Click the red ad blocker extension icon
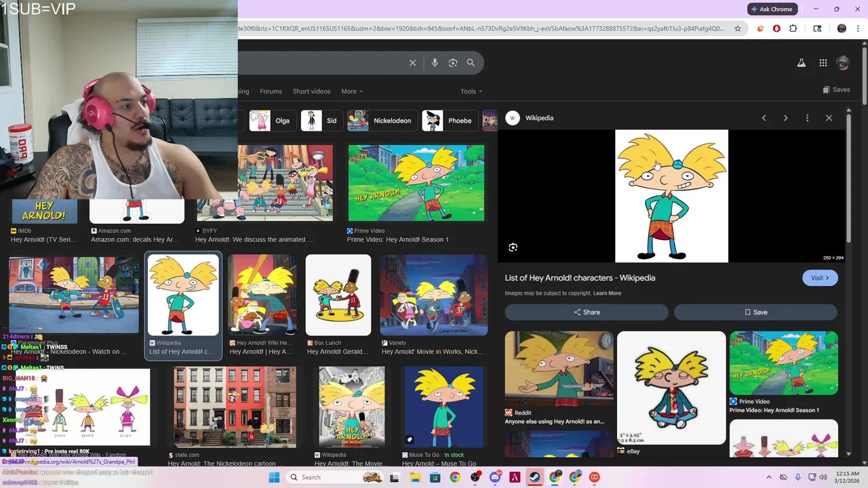 click(776, 28)
